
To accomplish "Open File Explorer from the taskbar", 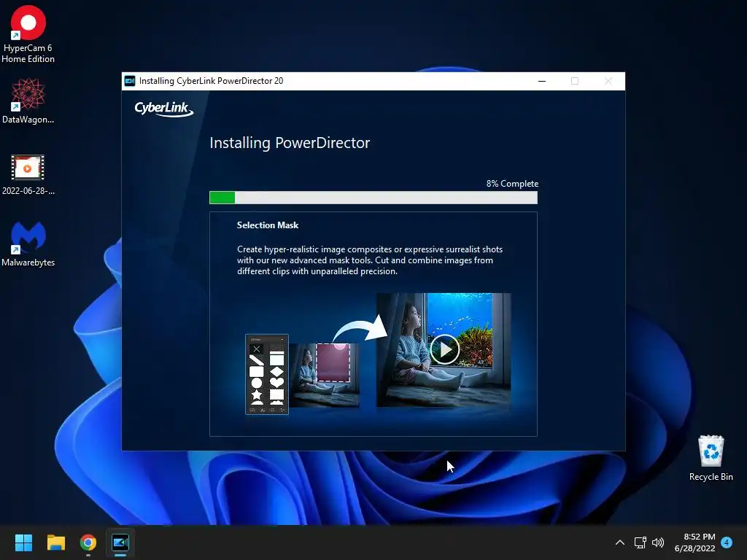I will pyautogui.click(x=55, y=542).
